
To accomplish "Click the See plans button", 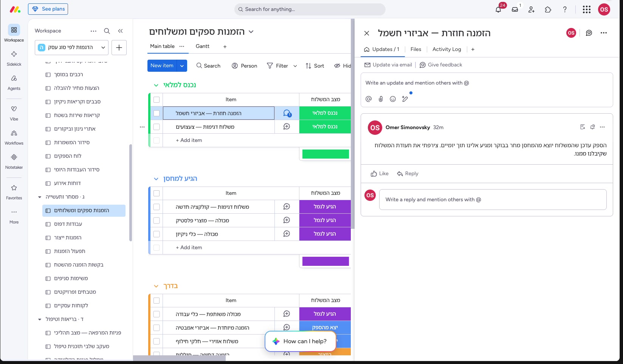I will tap(48, 9).
